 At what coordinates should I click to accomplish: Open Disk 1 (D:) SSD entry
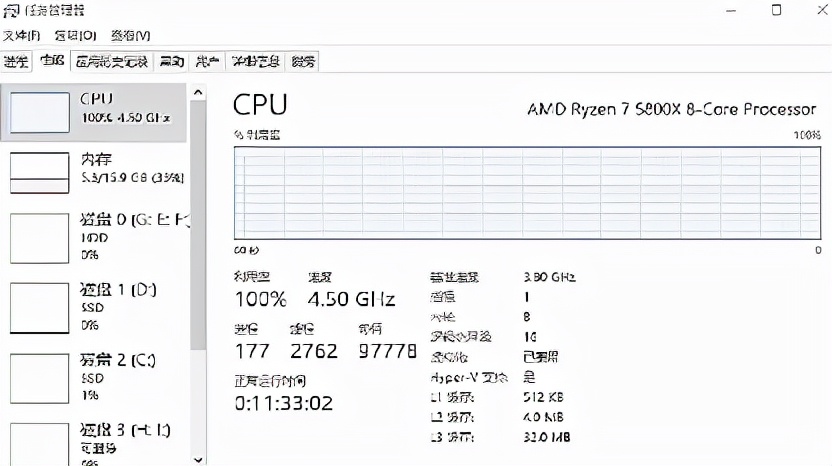tap(94, 307)
